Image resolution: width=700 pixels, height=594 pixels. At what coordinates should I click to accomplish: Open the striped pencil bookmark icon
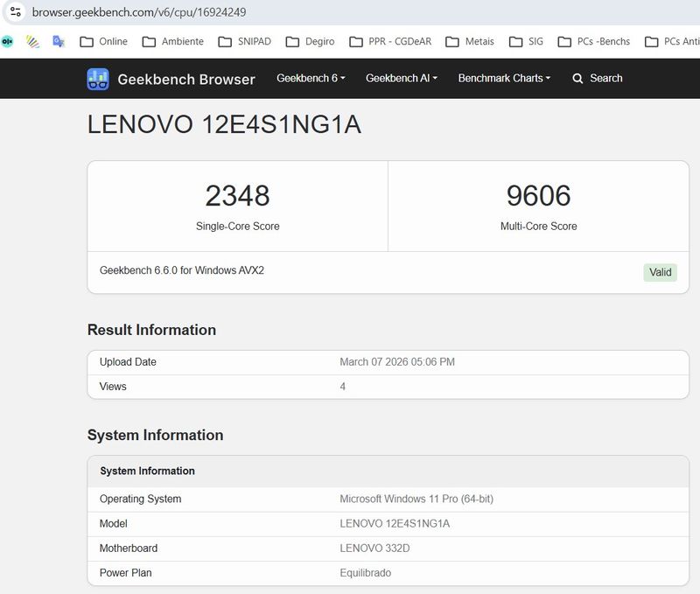32,42
